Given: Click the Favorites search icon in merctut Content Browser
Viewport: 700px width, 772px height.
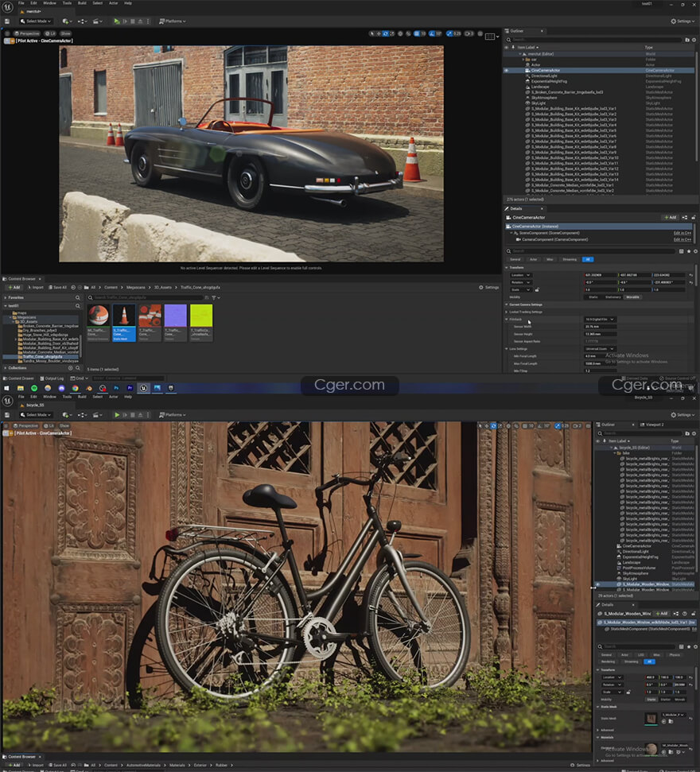Looking at the screenshot, I should [77, 298].
